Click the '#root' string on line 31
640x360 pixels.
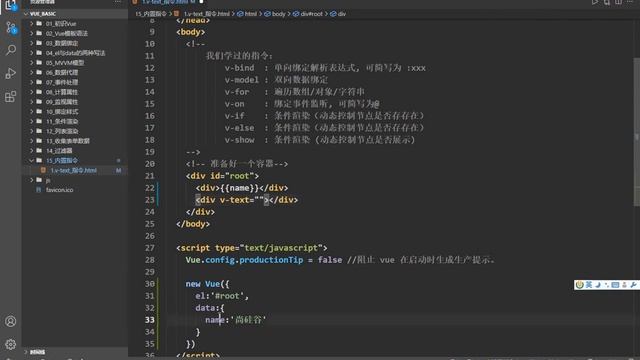point(229,296)
